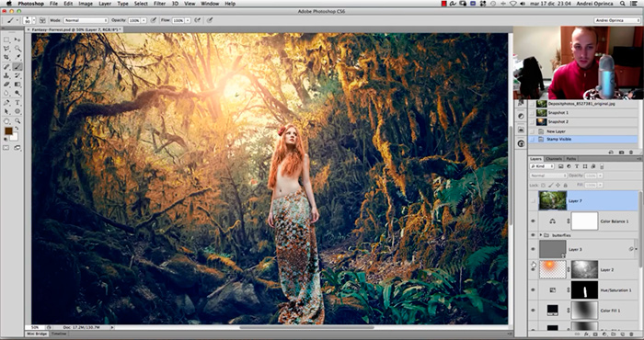Select the New Layer history state
This screenshot has width=644, height=340.
pyautogui.click(x=583, y=131)
